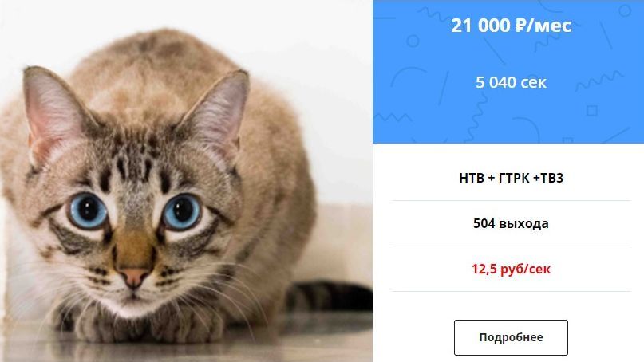Click the cat's pink nose

click(x=134, y=277)
